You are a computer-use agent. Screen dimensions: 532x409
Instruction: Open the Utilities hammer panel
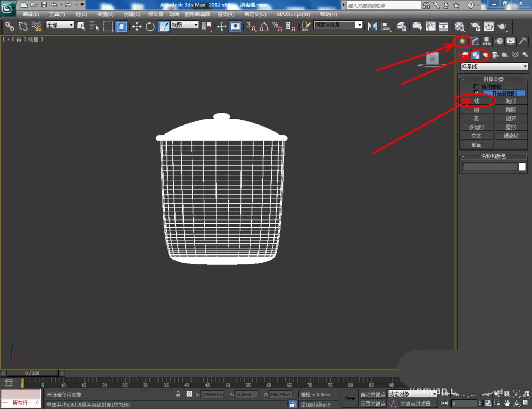(x=523, y=41)
